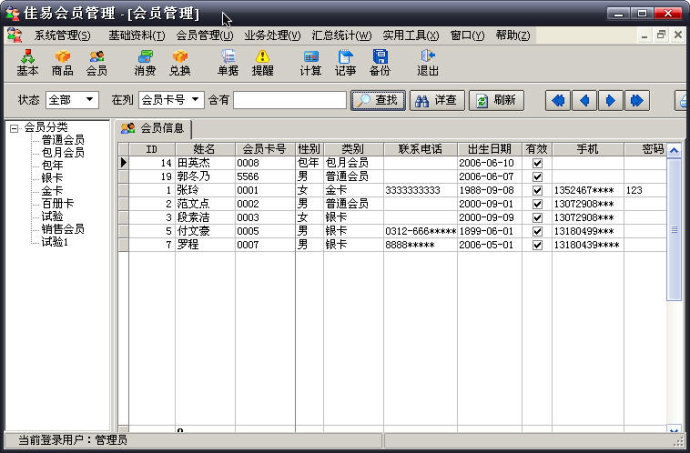690x453 pixels.
Task: Click the 含有 search text field
Action: [x=290, y=100]
